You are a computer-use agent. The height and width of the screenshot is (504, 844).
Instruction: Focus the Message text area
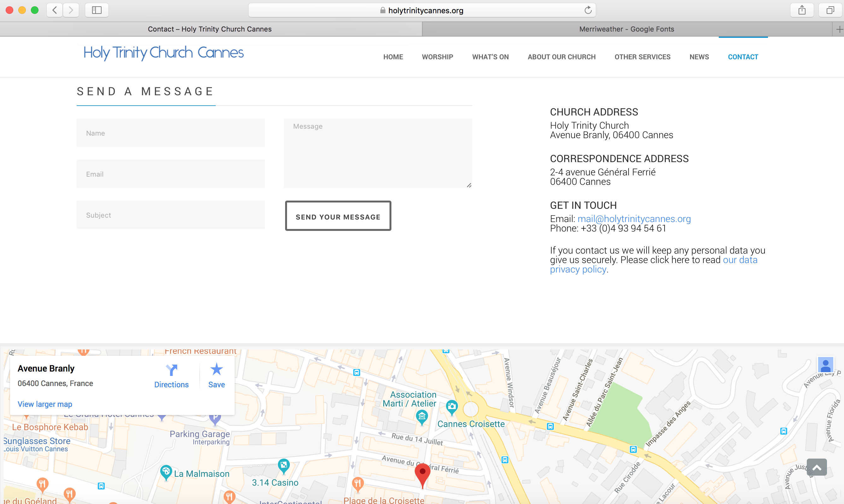pyautogui.click(x=378, y=153)
